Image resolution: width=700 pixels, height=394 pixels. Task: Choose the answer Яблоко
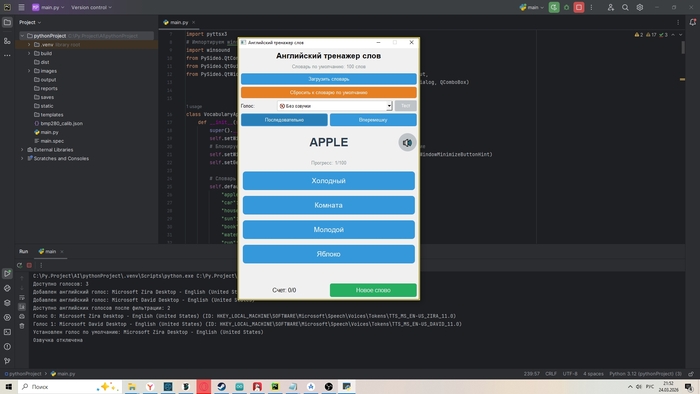pyautogui.click(x=329, y=254)
